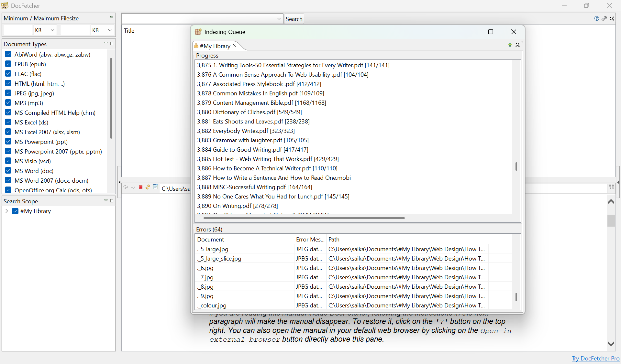Click the Errors list vertical scrollbar thumb
621x364 pixels.
pyautogui.click(x=516, y=297)
